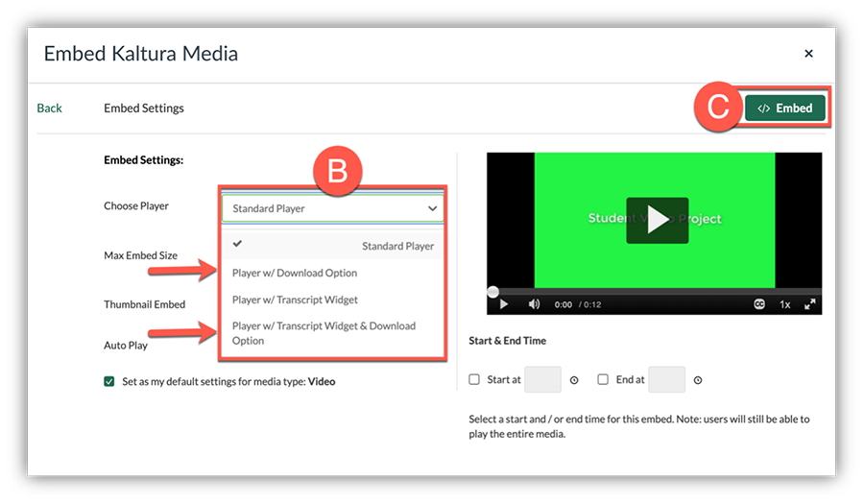Click the clock icon beside Start at
864x504 pixels.
point(574,380)
